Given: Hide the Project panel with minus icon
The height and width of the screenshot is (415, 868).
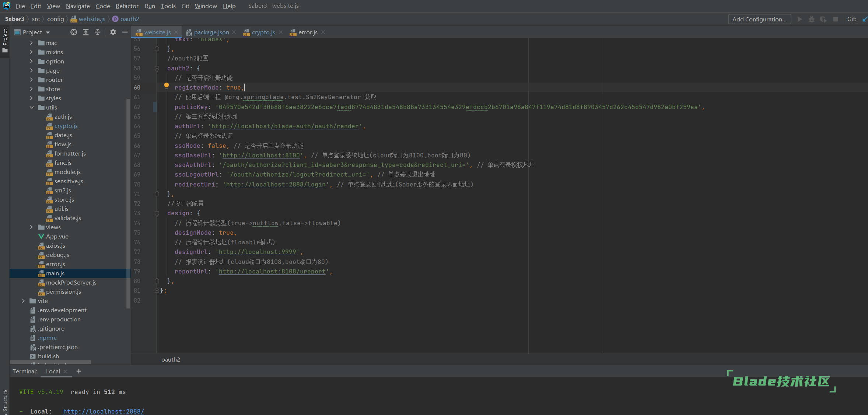Looking at the screenshot, I should click(125, 32).
